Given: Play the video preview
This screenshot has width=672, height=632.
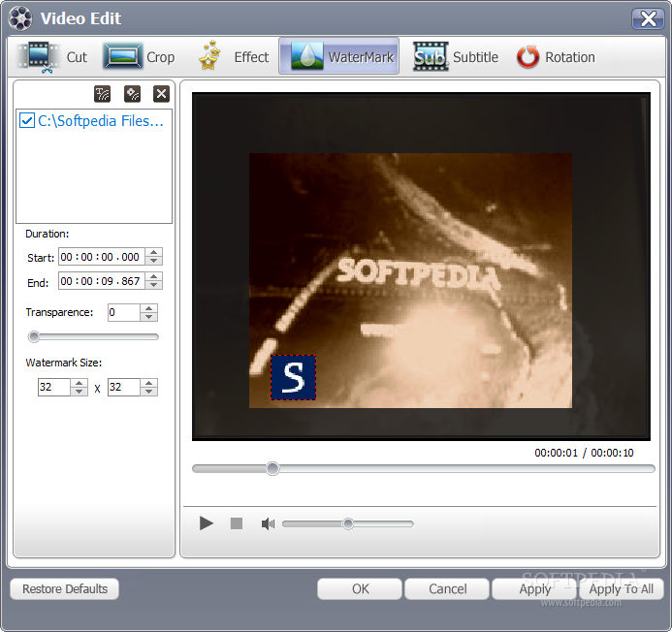Looking at the screenshot, I should [207, 523].
